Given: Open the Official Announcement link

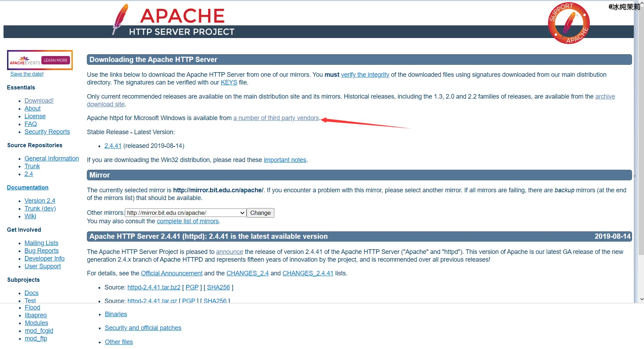Looking at the screenshot, I should [x=172, y=273].
